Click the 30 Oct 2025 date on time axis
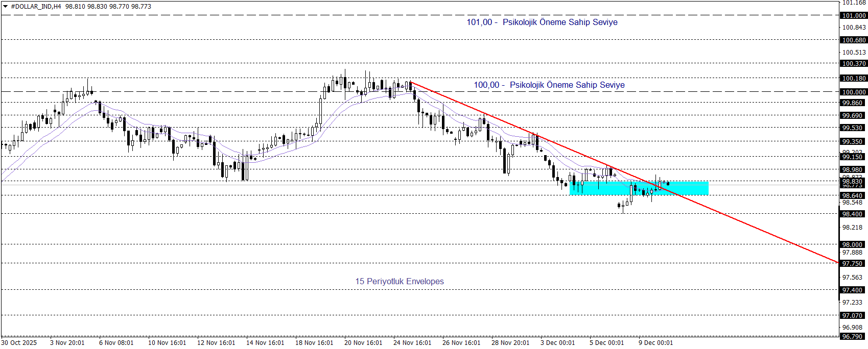This screenshot has height=349, width=868. pos(19,343)
